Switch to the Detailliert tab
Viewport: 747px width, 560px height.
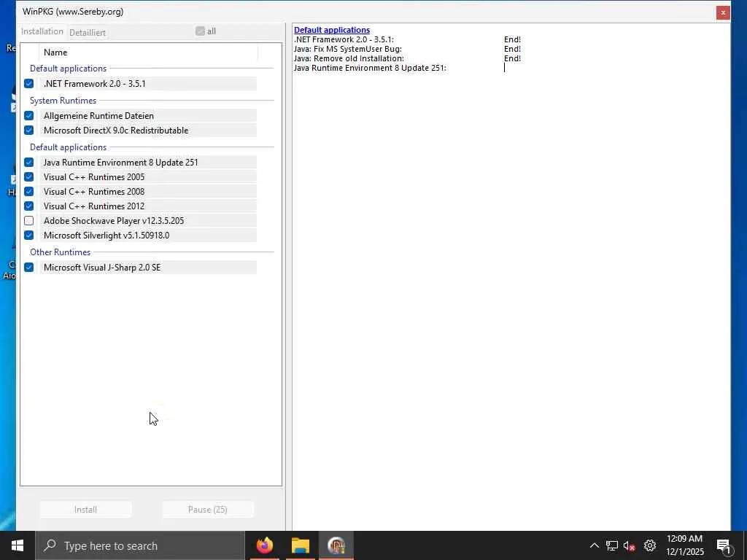88,33
